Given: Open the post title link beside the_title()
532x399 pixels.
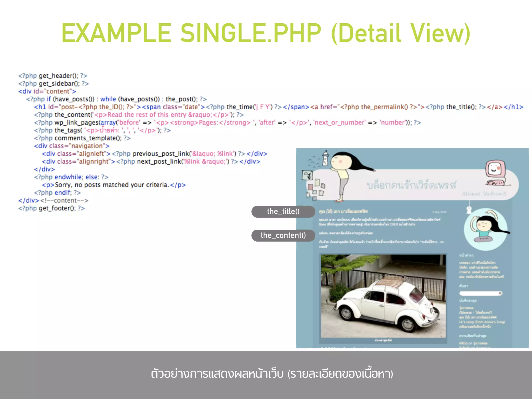Looking at the screenshot, I should (x=343, y=212).
